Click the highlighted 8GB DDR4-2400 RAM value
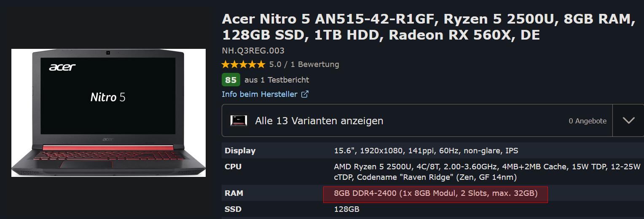 [435, 194]
